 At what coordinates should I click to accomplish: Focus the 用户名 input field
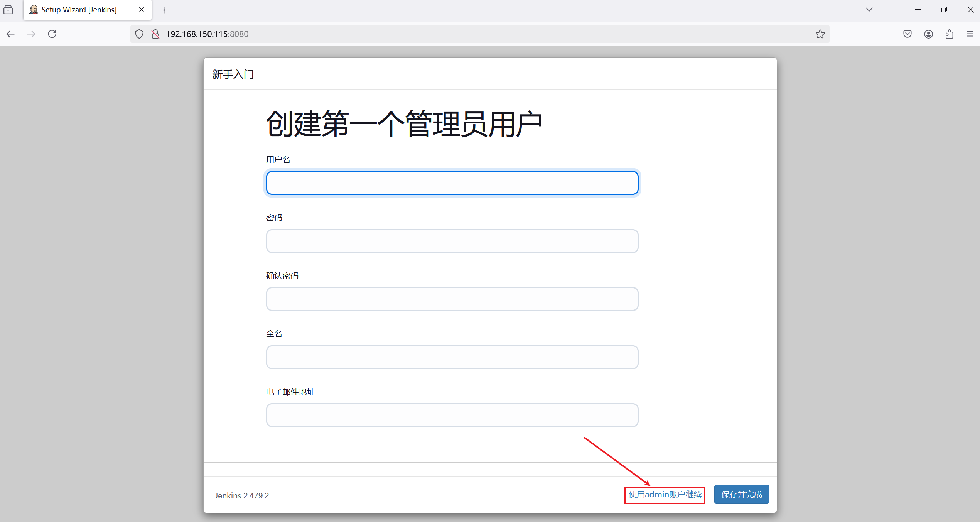(x=452, y=183)
